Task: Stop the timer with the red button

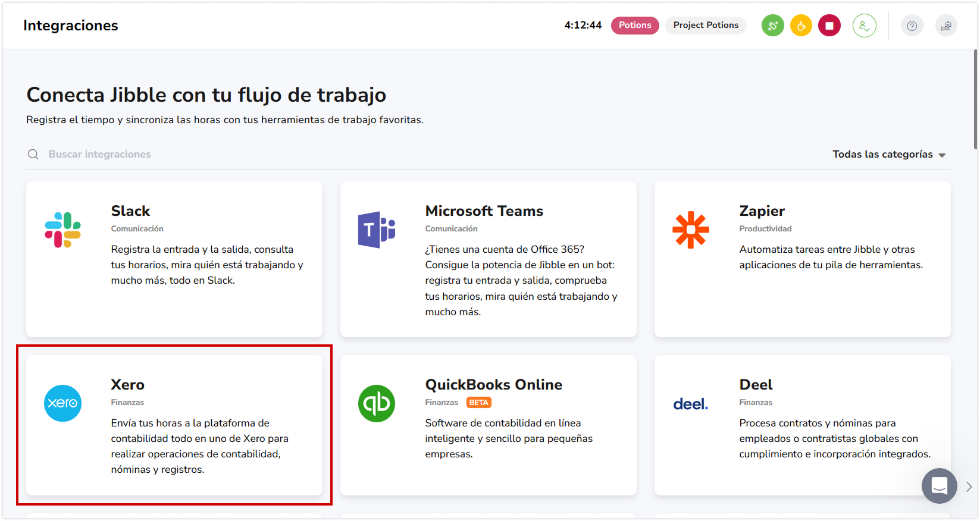Action: pos(829,26)
